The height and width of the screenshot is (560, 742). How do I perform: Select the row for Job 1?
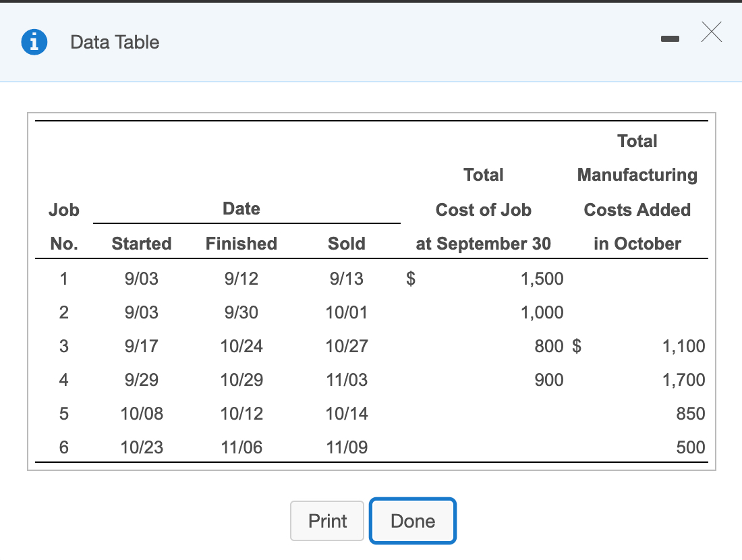pos(63,279)
